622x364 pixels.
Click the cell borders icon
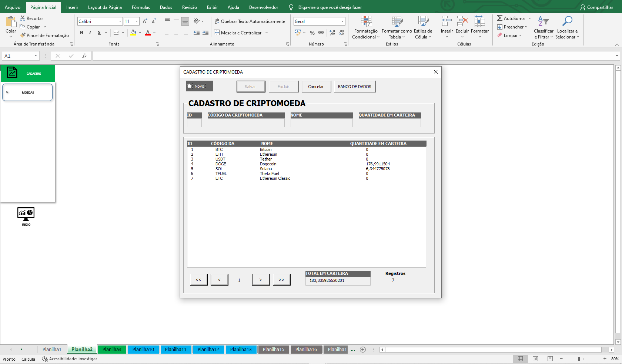coord(116,33)
